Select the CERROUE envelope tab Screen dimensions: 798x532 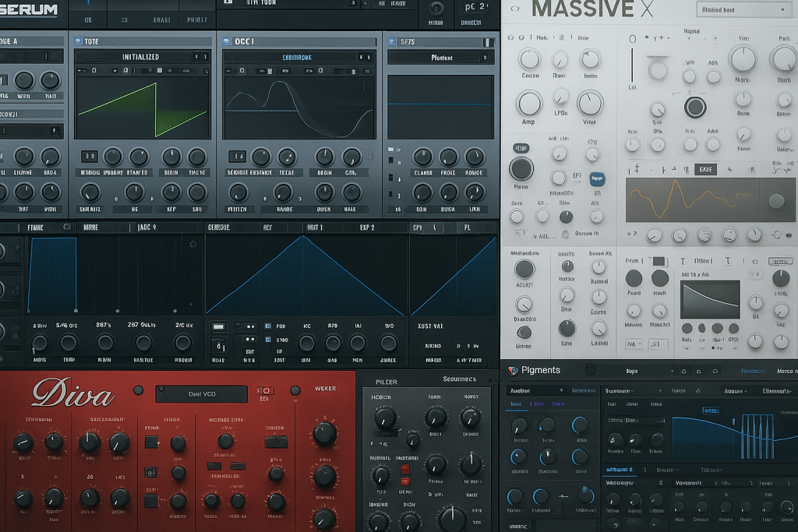click(219, 227)
